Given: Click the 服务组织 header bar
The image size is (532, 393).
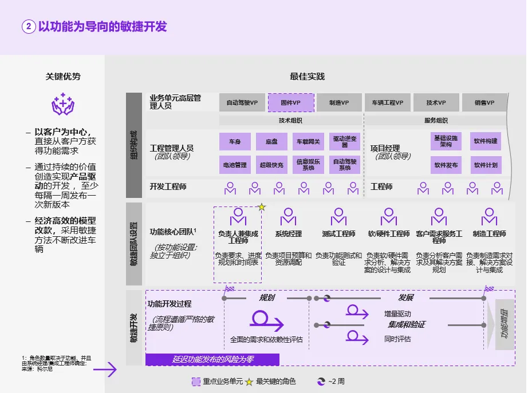Looking at the screenshot, I should click(x=436, y=121).
